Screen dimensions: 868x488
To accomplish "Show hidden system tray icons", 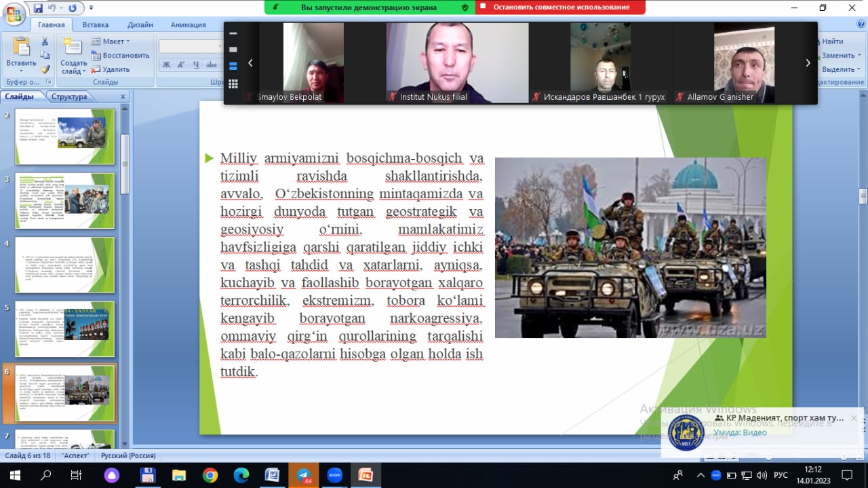I will (x=699, y=475).
